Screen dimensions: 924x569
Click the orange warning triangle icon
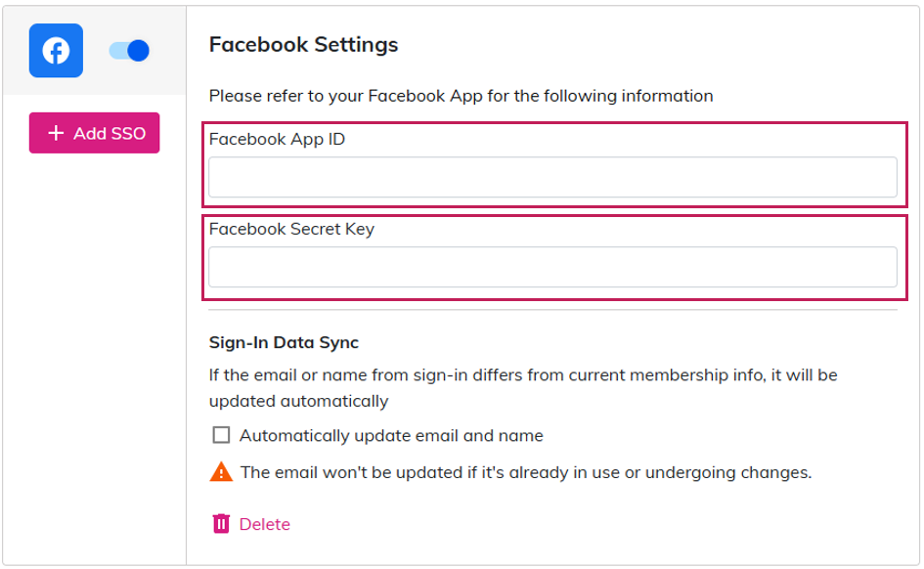[221, 472]
